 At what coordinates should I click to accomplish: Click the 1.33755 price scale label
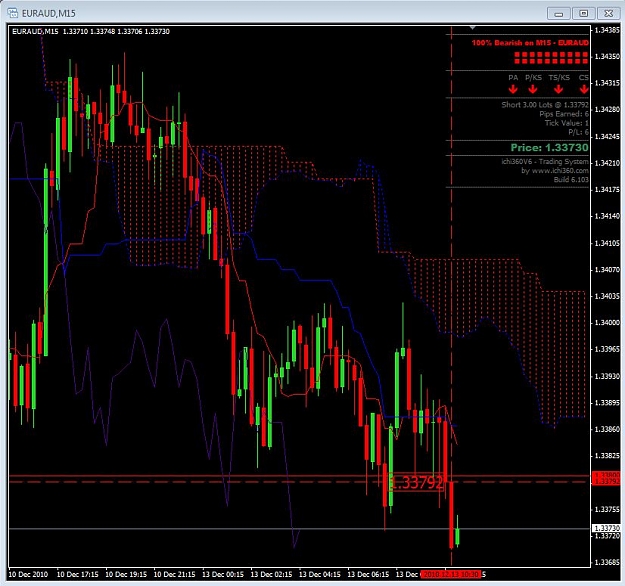pyautogui.click(x=607, y=509)
